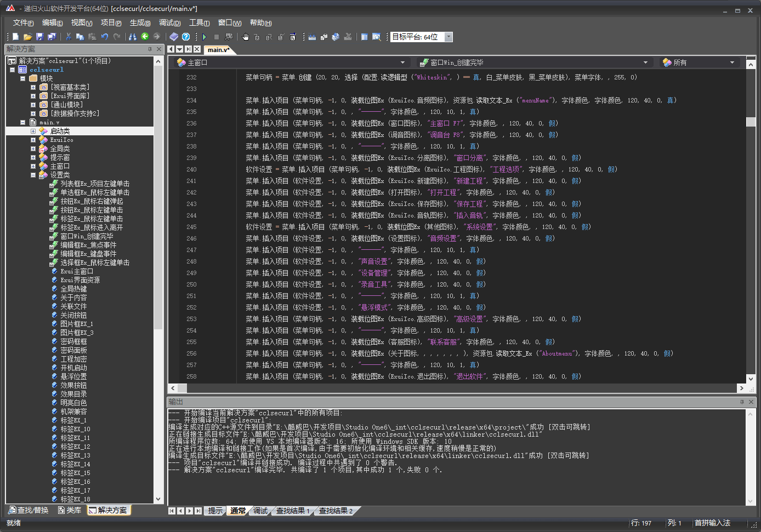This screenshot has width=761, height=532.
Task: Open the 调试(D) menu
Action: [x=169, y=22]
